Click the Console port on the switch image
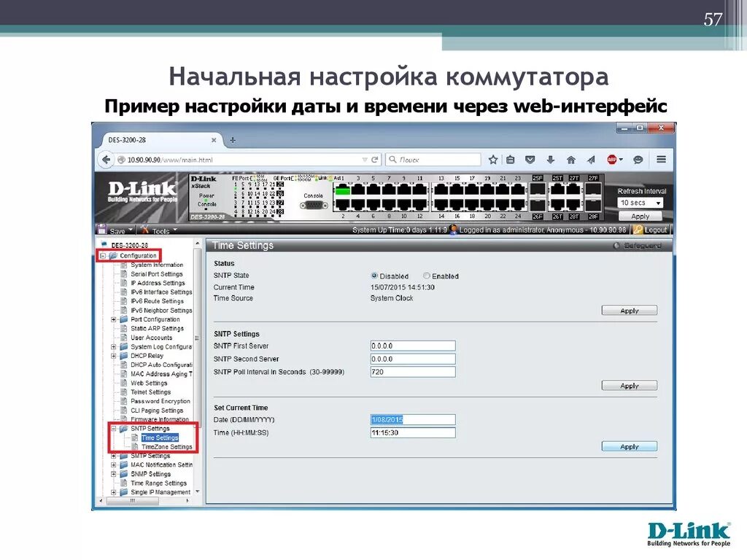This screenshot has height=560, width=747. [314, 205]
